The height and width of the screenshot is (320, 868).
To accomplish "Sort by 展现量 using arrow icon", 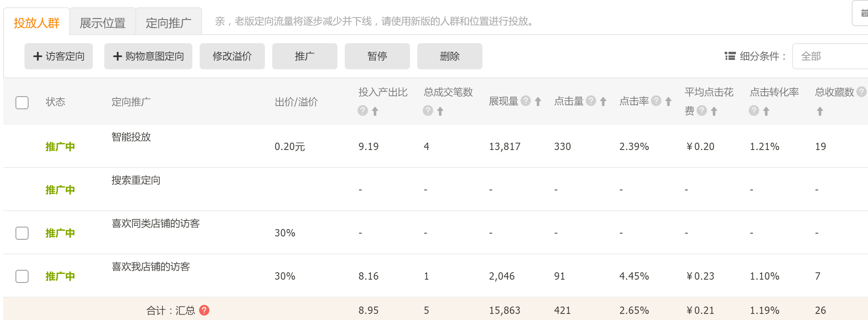I will click(538, 102).
